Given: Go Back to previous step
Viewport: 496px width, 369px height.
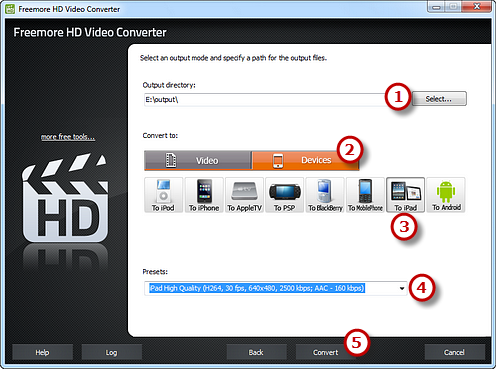Looking at the screenshot, I should click(x=256, y=352).
